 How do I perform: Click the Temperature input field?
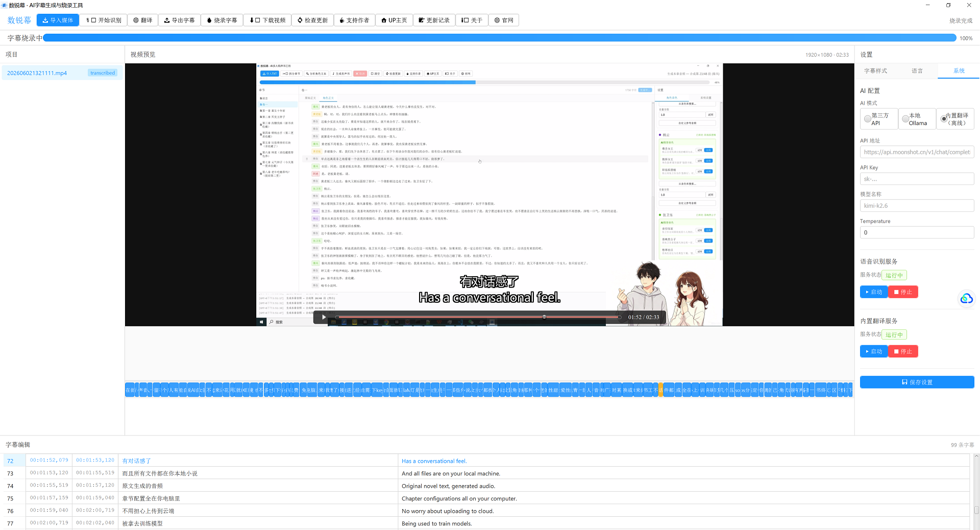pos(917,232)
